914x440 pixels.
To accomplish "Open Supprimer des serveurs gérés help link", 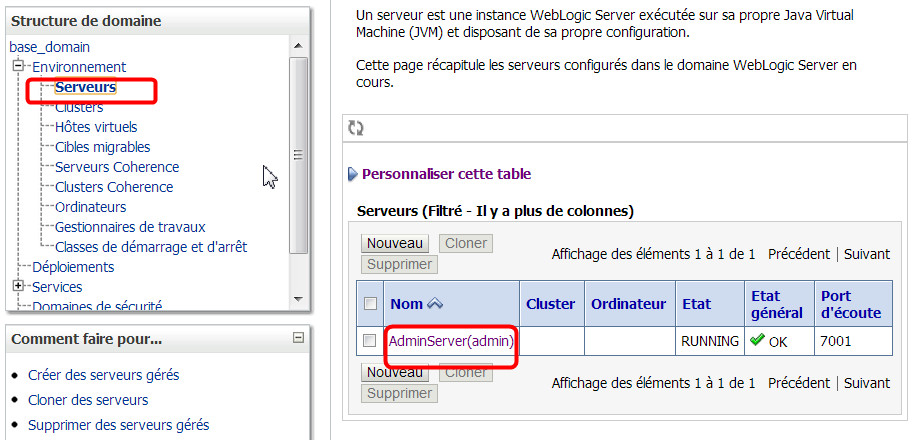I will pos(118,425).
